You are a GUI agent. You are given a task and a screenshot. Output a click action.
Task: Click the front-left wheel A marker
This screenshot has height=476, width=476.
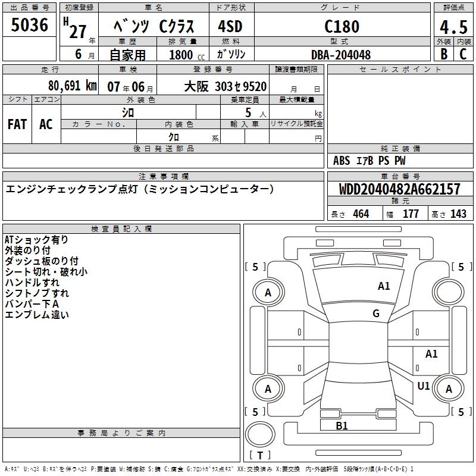[268, 293]
